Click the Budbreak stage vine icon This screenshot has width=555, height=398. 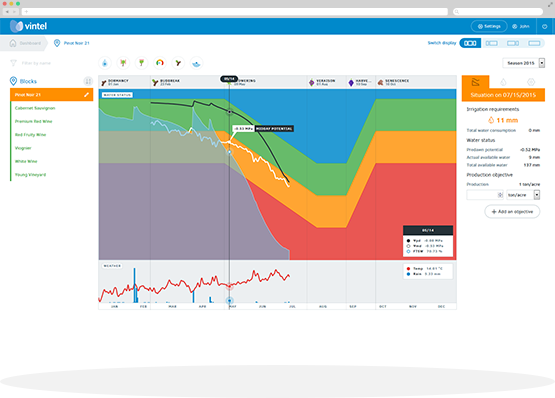coord(155,83)
